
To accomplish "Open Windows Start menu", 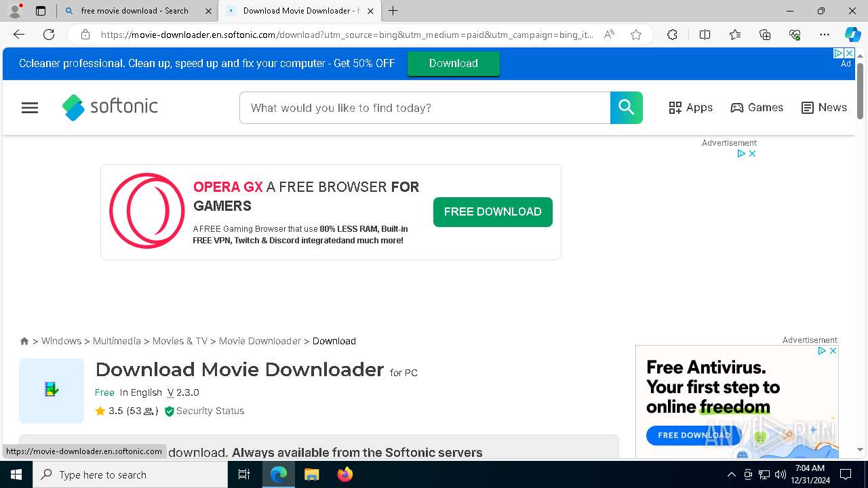I will 16,474.
